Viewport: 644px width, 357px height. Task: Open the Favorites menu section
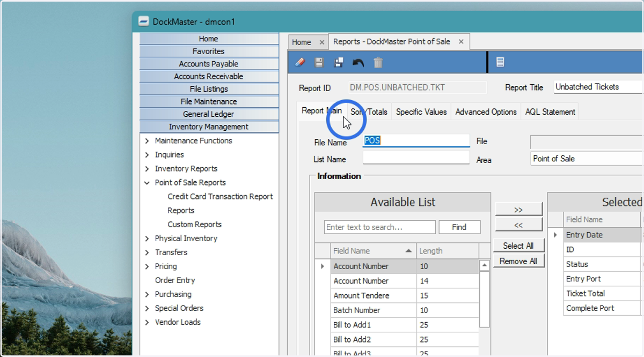pos(209,51)
